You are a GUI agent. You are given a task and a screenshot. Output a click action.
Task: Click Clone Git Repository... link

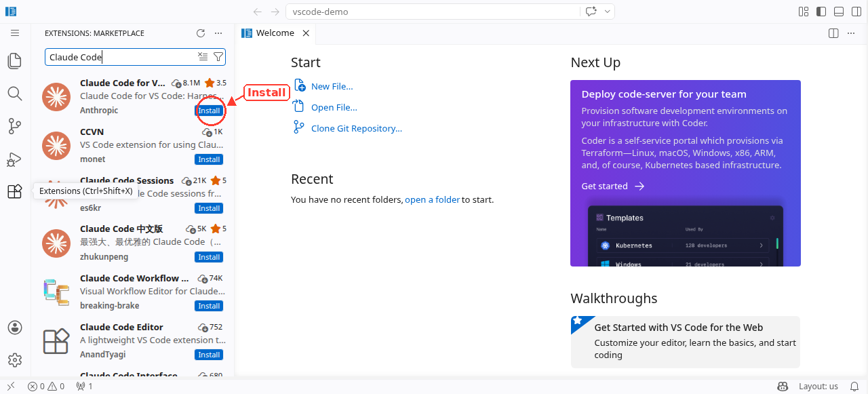[x=357, y=129]
